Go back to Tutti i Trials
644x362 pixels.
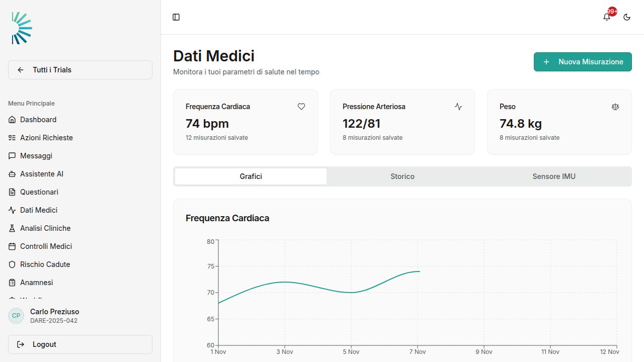(80, 70)
